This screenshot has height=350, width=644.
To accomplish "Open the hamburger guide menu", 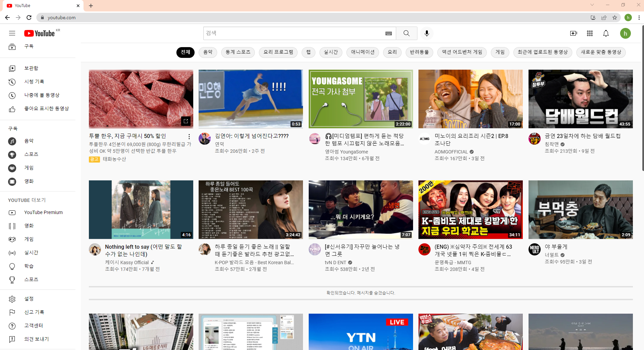I will [12, 33].
